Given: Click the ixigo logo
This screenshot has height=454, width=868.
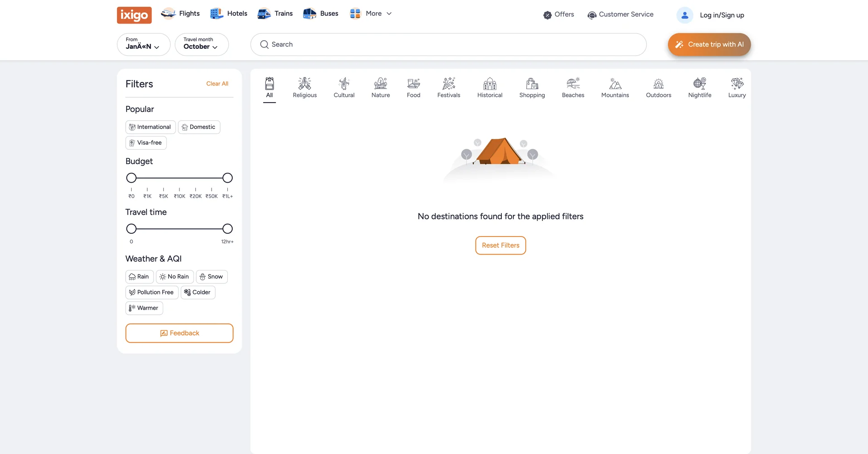Looking at the screenshot, I should tap(134, 15).
